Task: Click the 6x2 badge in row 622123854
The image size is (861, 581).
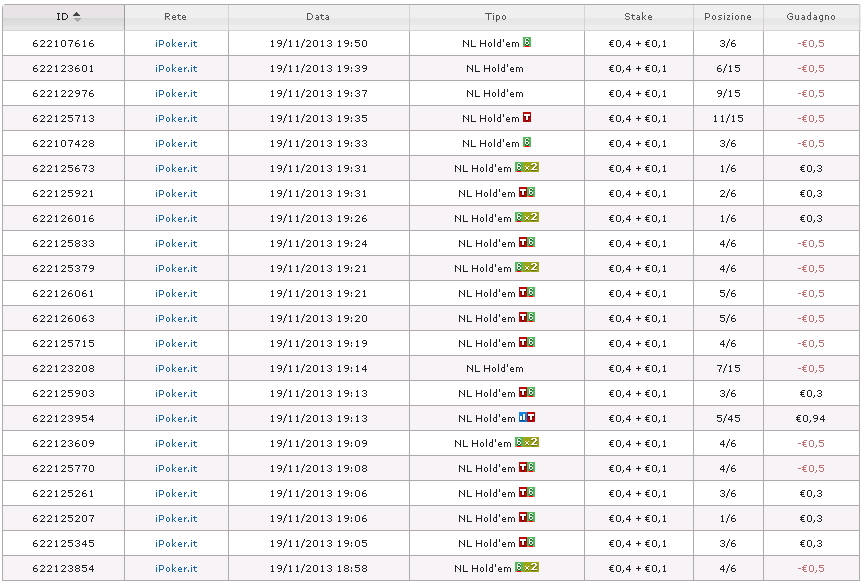Action: pyautogui.click(x=527, y=567)
